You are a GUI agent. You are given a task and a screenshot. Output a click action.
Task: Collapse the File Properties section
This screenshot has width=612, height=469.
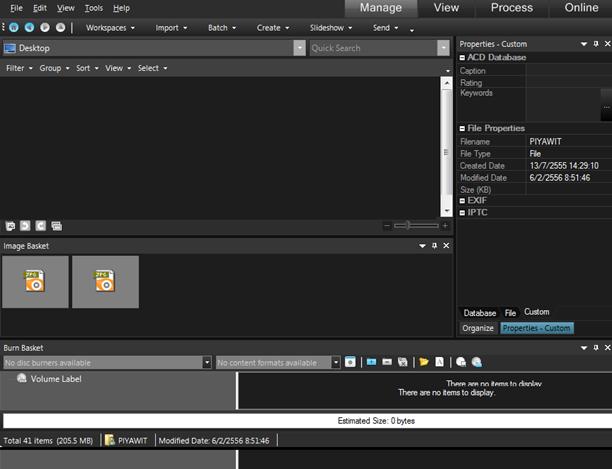coord(462,128)
